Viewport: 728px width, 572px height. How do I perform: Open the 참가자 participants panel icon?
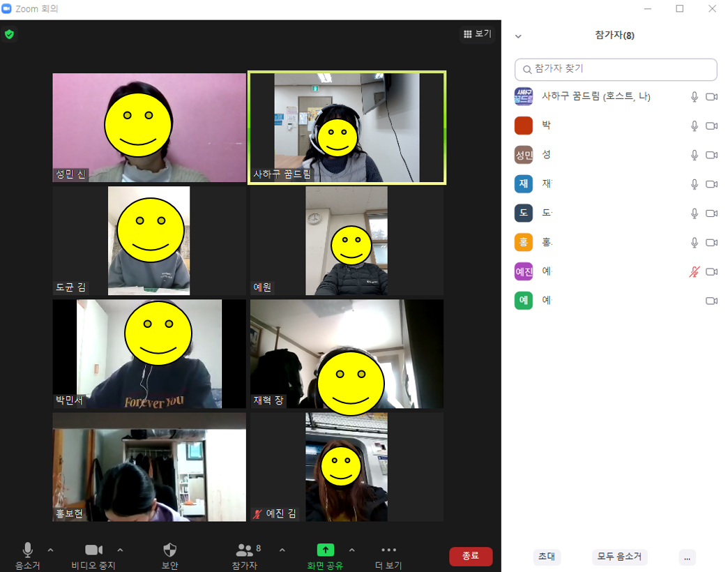tap(245, 550)
